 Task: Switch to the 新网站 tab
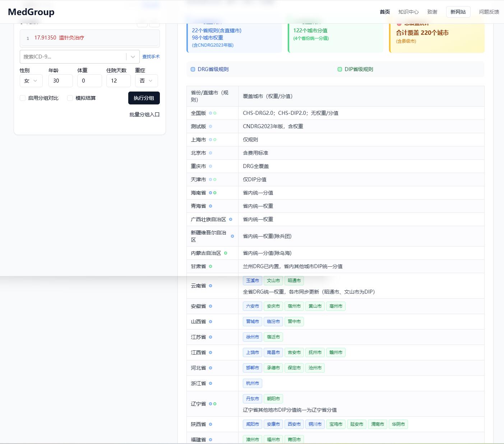click(x=458, y=11)
